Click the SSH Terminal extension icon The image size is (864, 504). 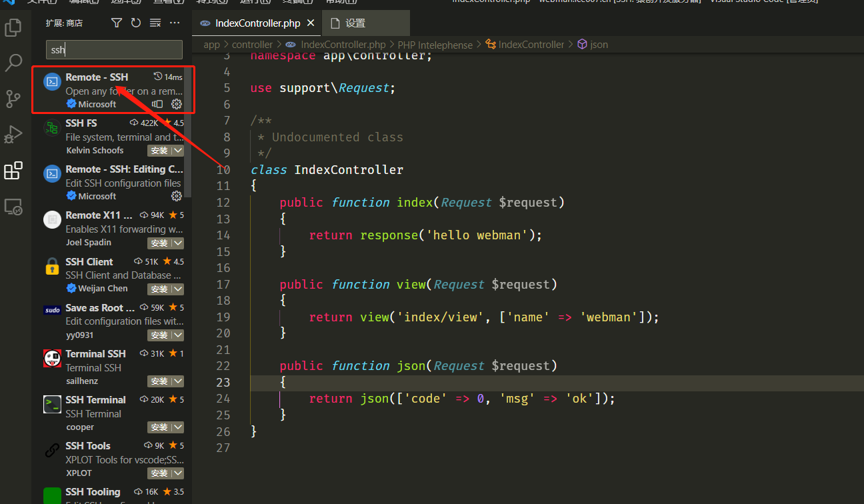click(52, 405)
